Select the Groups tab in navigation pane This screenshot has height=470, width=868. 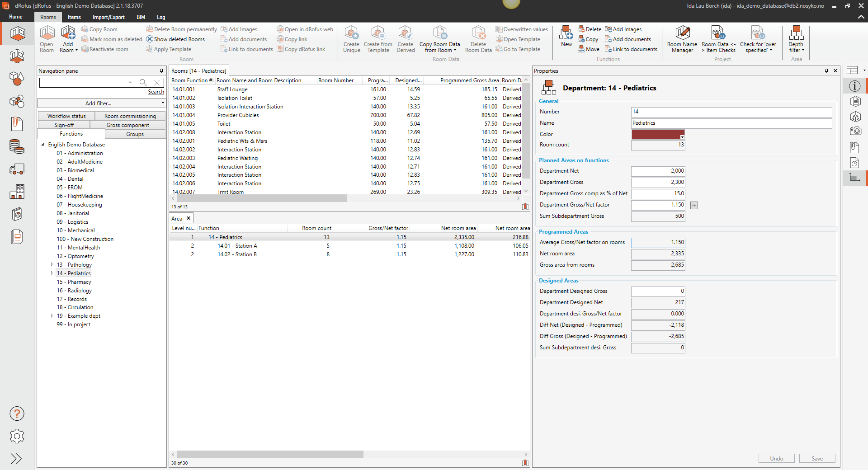(135, 134)
